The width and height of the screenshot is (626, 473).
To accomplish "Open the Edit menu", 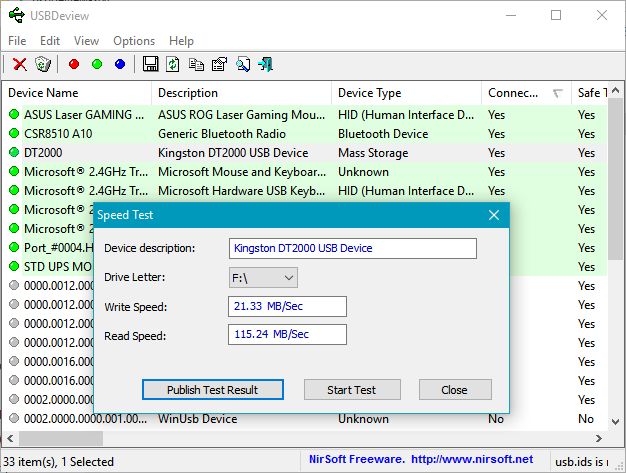I will coord(50,41).
